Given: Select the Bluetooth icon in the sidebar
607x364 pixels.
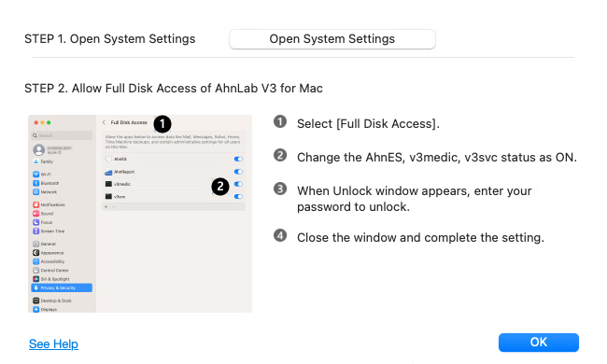Looking at the screenshot, I should click(36, 183).
